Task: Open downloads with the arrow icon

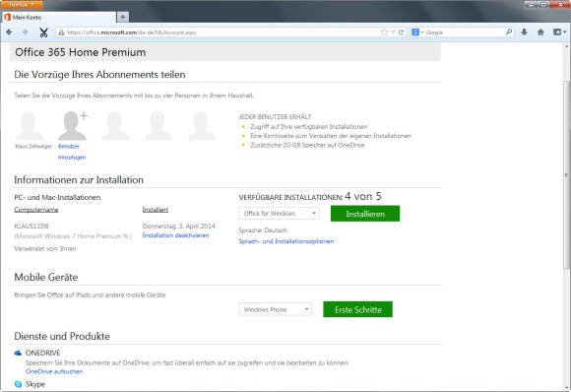Action: click(x=524, y=33)
